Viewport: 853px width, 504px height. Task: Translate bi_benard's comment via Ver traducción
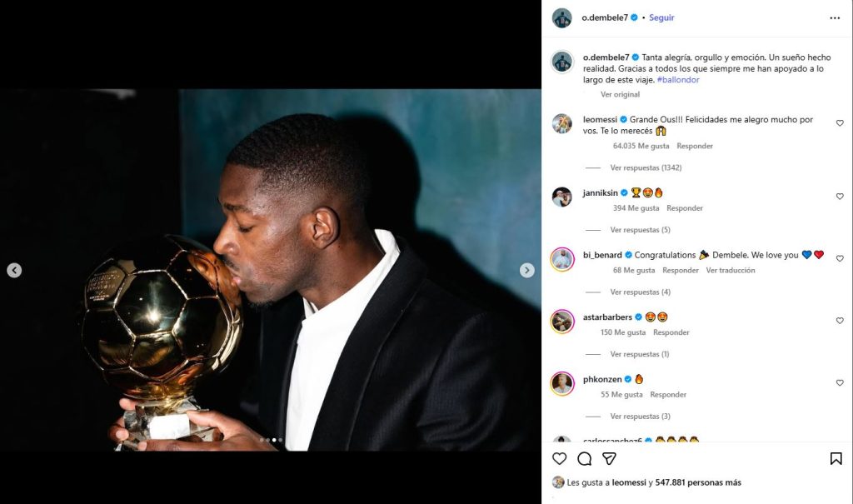coord(731,270)
